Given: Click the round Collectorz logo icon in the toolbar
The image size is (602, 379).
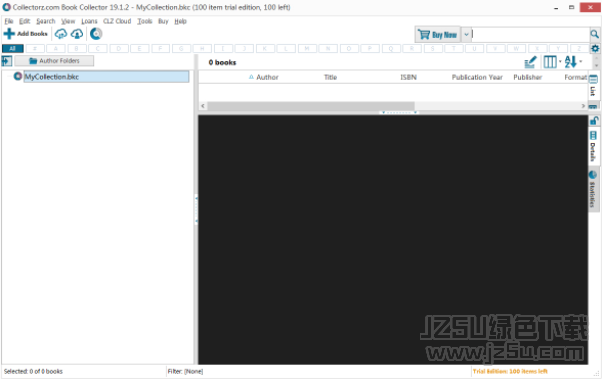Looking at the screenshot, I should (96, 34).
